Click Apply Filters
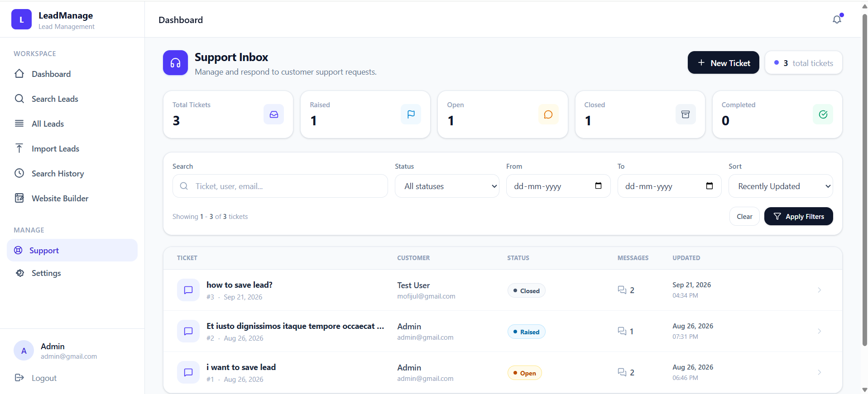This screenshot has height=394, width=868. pyautogui.click(x=798, y=216)
